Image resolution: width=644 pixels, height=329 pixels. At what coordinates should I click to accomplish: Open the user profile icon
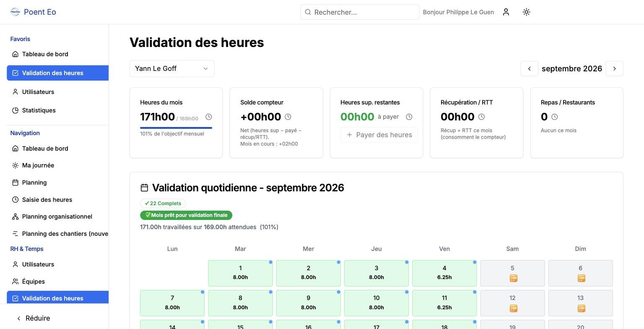click(506, 12)
